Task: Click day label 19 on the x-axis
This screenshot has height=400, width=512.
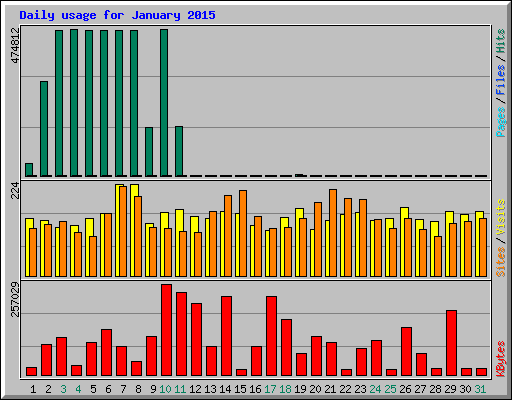Action: pyautogui.click(x=300, y=389)
